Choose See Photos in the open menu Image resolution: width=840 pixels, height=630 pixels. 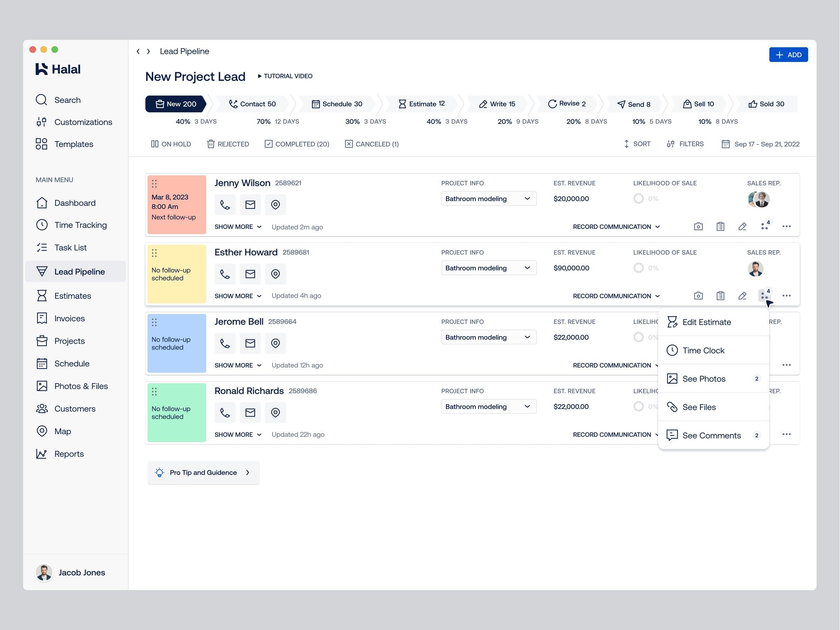[x=704, y=378]
